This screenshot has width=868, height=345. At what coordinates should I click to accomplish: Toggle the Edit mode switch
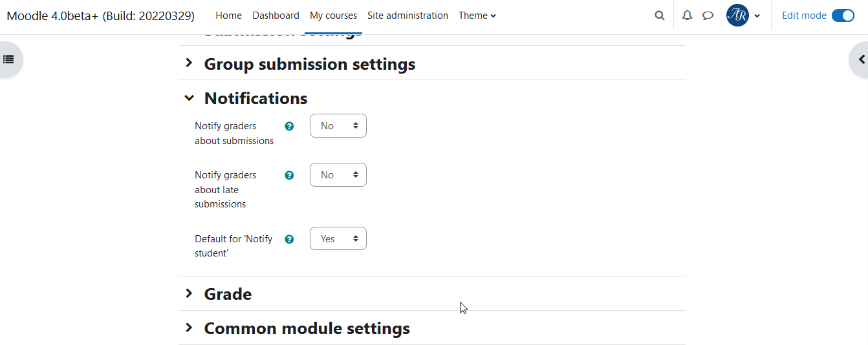[843, 16]
